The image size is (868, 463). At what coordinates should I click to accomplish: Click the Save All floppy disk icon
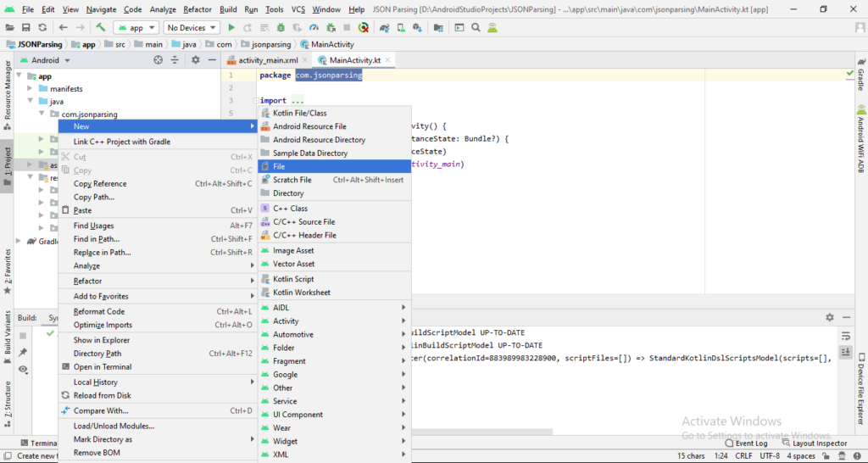coord(28,28)
